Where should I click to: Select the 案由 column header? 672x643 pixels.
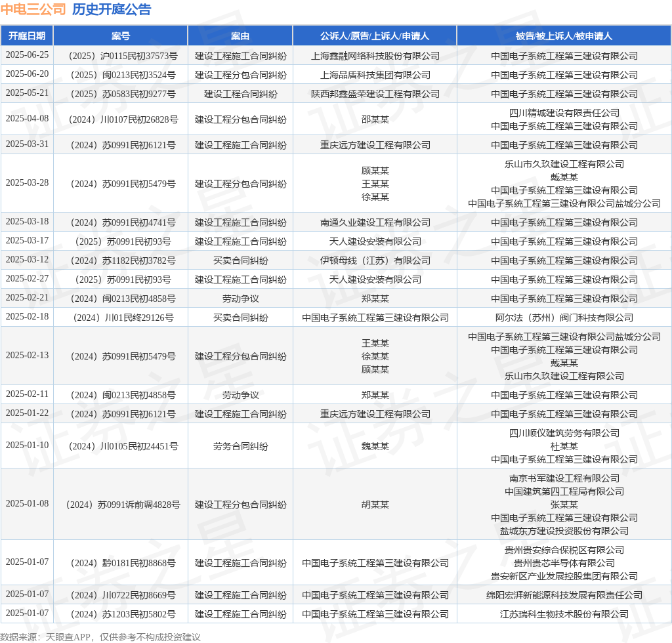tap(240, 36)
